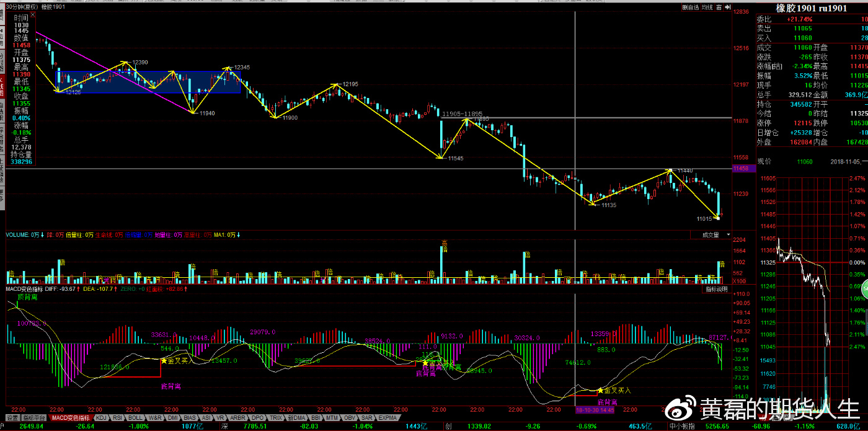
Task: Open the BIAS indicator tab
Action: tap(190, 418)
